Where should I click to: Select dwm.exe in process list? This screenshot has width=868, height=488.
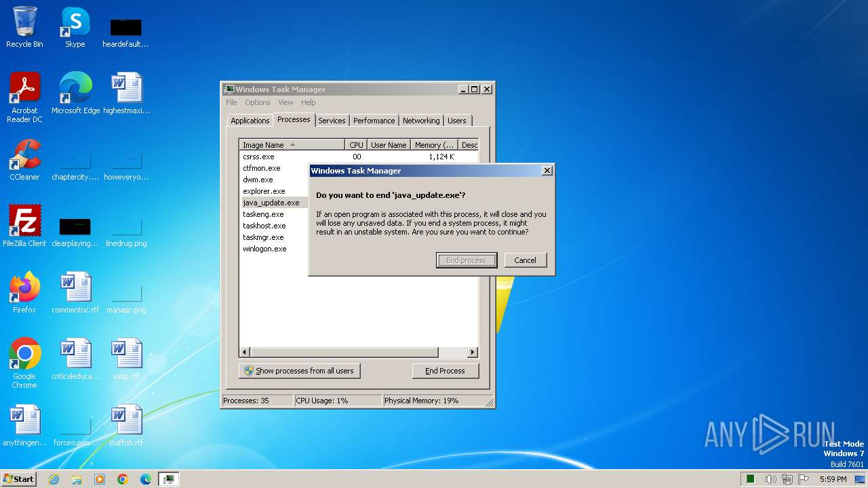[x=258, y=180]
